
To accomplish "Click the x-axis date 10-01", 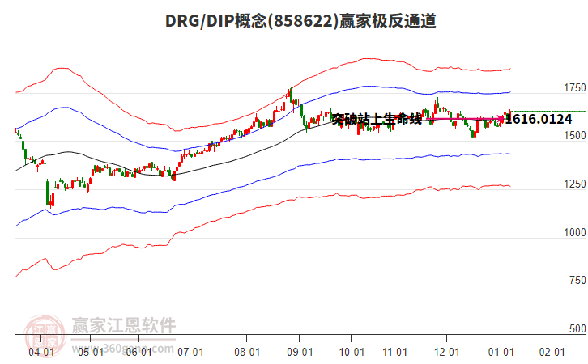I will coord(352,352).
